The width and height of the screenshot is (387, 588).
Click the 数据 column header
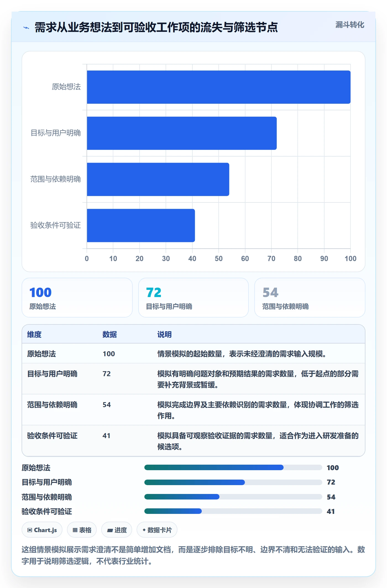110,334
